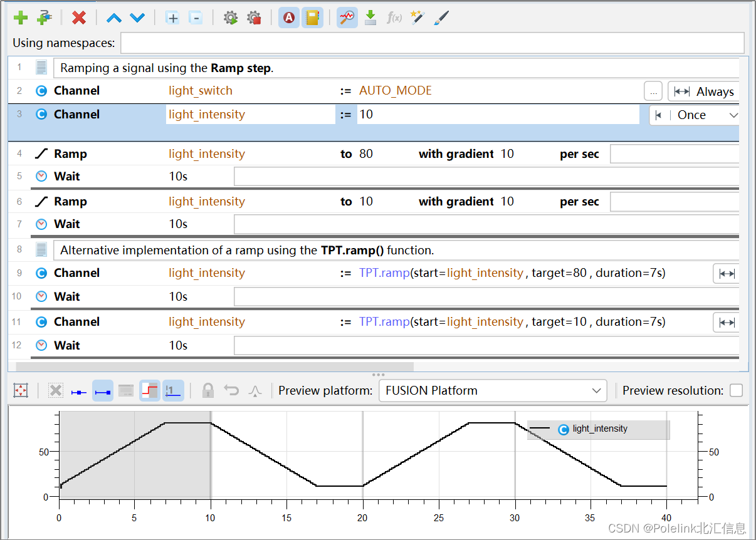Open the Preview platform FUSION Platform dropdown
The width and height of the screenshot is (756, 540).
pyautogui.click(x=493, y=390)
